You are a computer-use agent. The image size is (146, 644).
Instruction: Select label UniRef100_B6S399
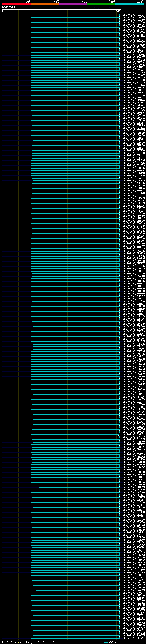[134, 72]
